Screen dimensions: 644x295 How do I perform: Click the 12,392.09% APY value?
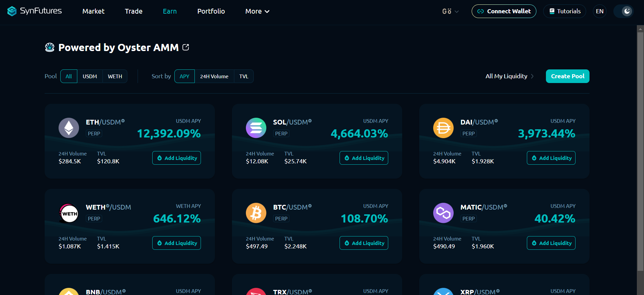[x=169, y=133]
